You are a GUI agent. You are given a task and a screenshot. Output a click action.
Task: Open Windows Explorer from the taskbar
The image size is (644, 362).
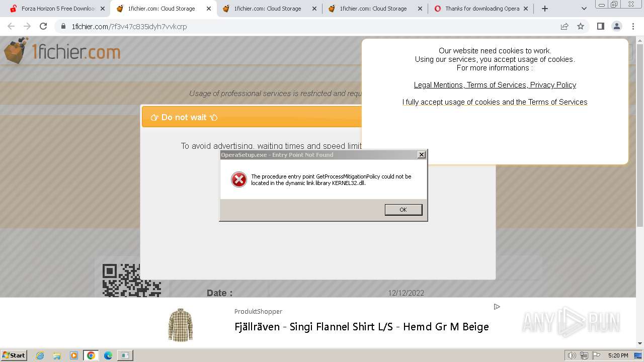(x=57, y=355)
